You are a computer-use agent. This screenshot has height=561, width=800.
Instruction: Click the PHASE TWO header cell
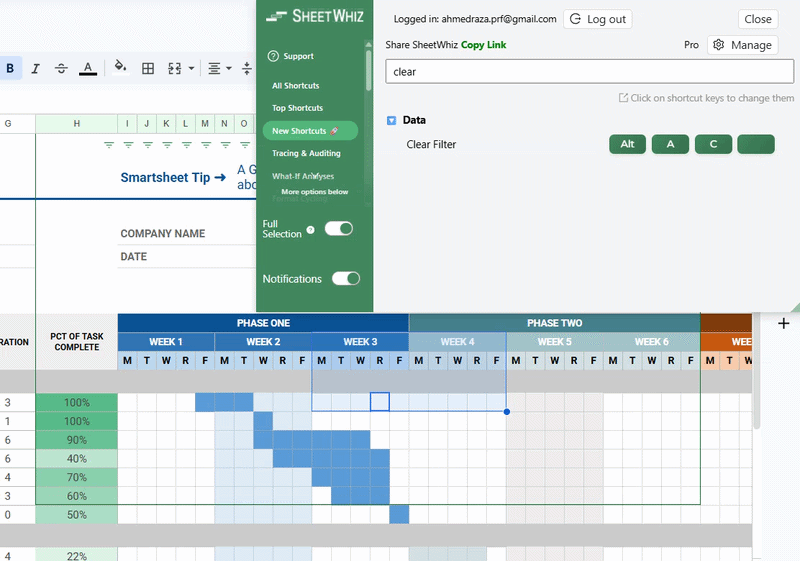555,323
